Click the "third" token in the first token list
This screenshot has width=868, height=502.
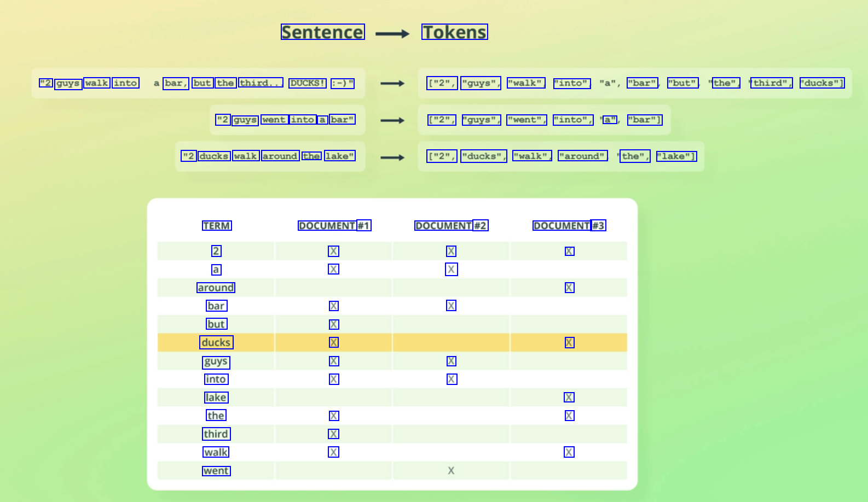771,83
